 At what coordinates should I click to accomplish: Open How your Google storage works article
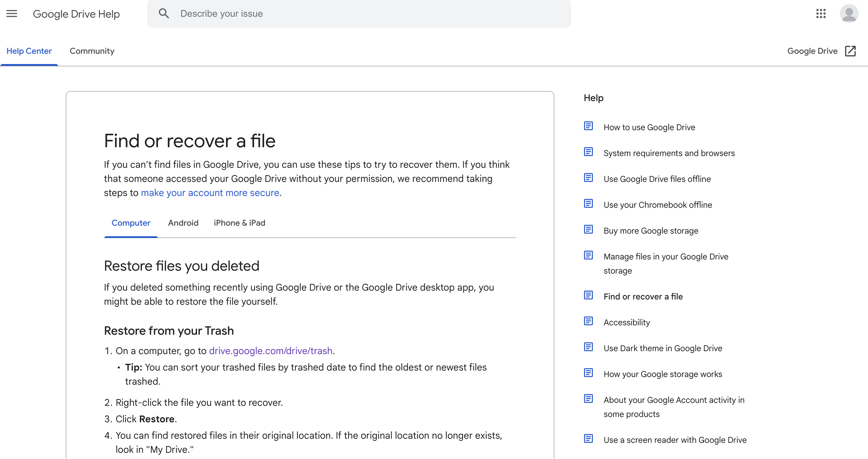pos(662,374)
